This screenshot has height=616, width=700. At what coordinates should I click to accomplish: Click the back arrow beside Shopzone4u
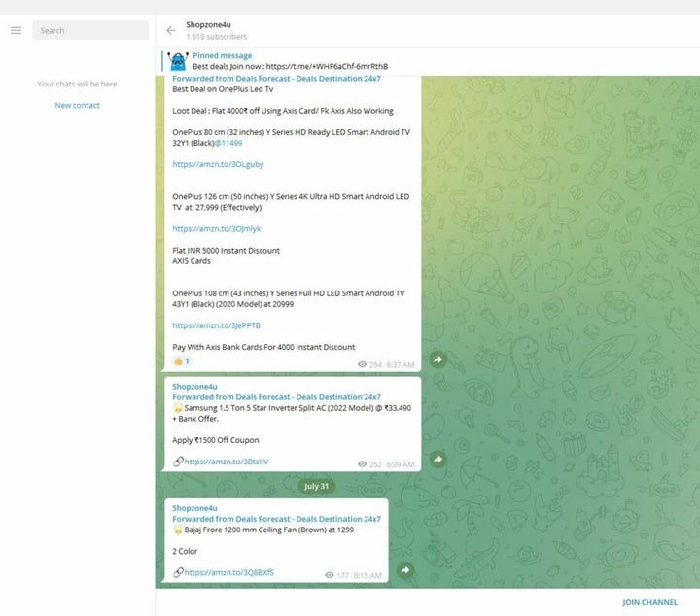click(171, 30)
